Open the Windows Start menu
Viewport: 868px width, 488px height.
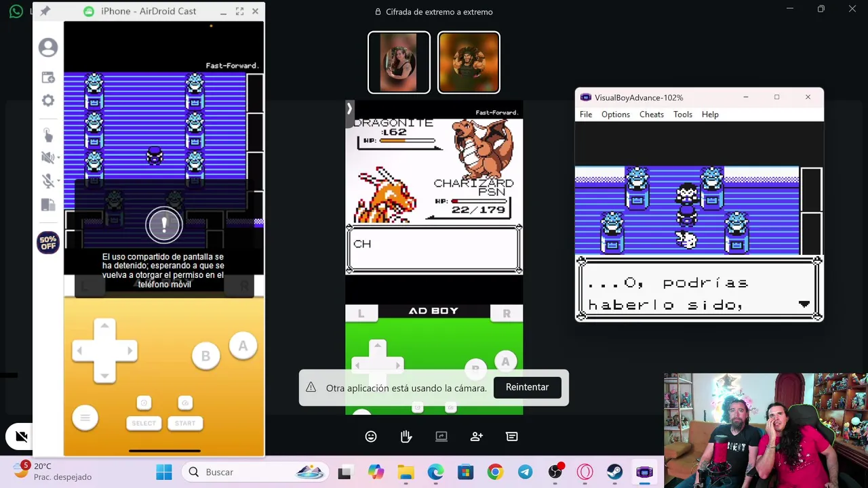coord(164,472)
